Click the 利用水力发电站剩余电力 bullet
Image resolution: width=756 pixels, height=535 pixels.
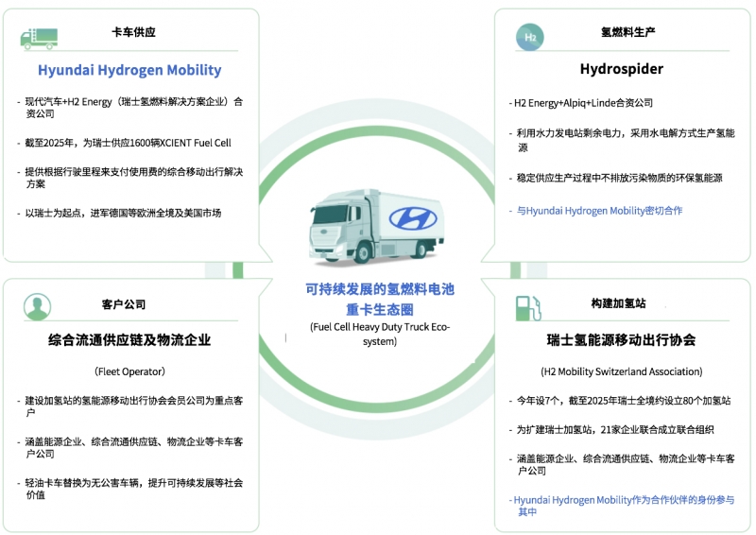click(x=622, y=140)
